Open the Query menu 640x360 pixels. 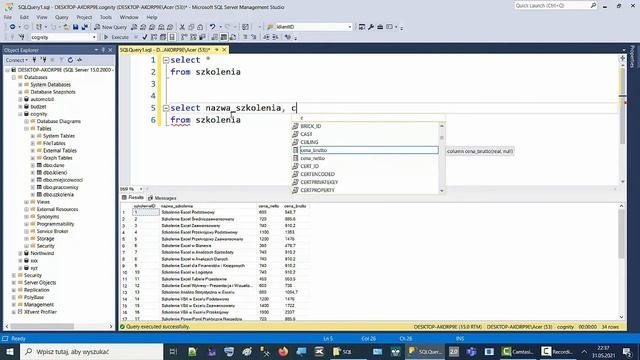point(62,17)
